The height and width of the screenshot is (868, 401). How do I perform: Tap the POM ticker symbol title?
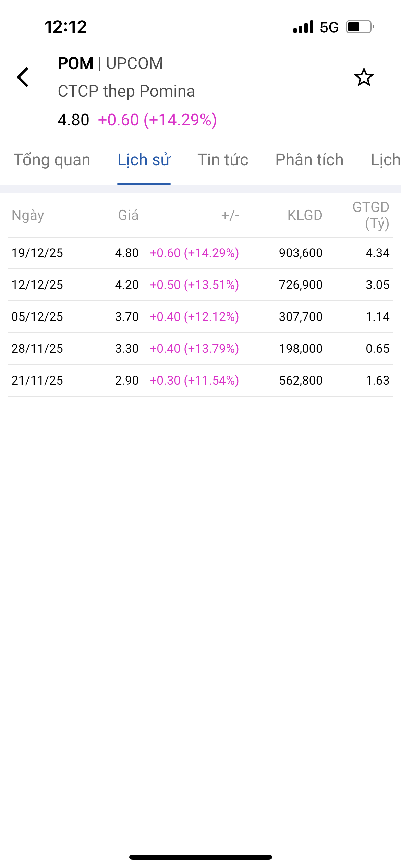point(75,63)
